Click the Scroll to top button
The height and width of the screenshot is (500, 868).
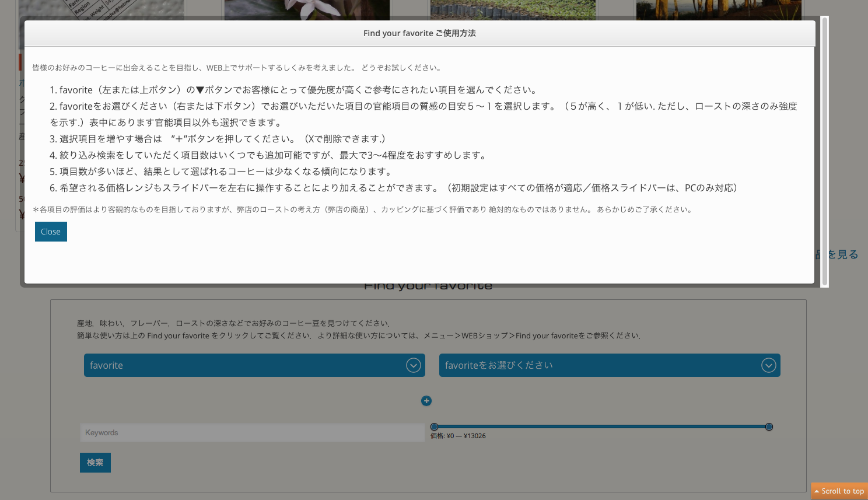839,491
